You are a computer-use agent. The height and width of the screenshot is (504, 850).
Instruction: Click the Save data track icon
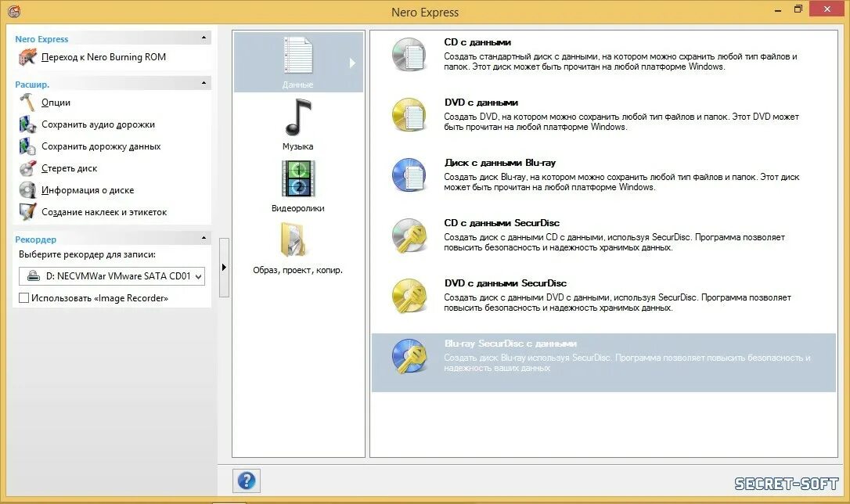27,146
